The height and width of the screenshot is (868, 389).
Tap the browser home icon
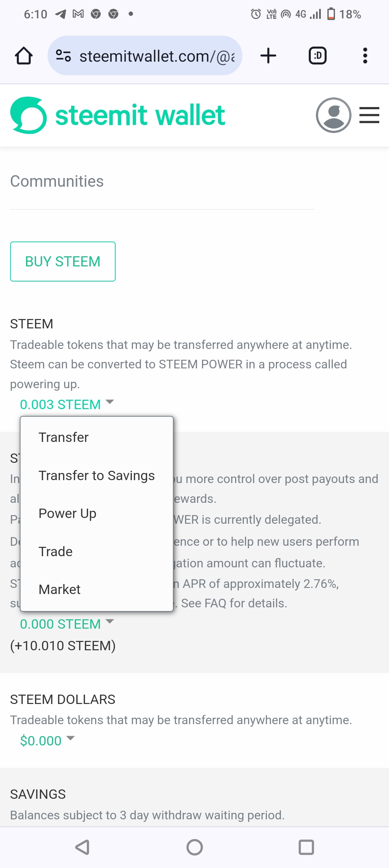point(24,56)
